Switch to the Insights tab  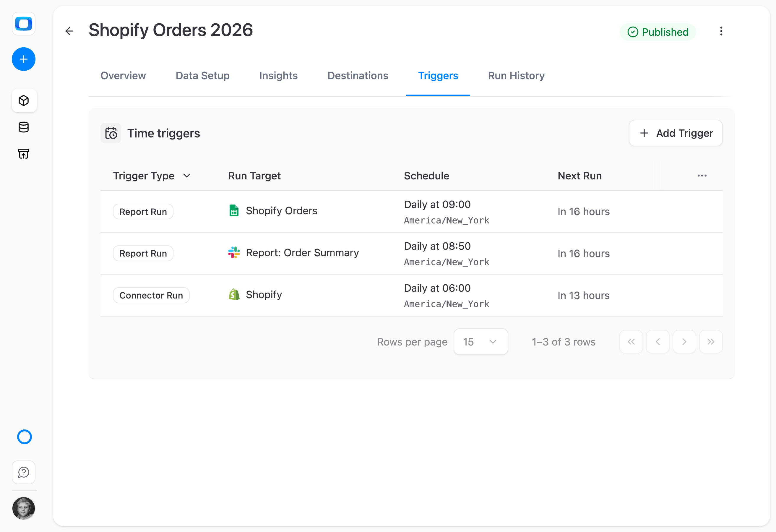(x=278, y=76)
